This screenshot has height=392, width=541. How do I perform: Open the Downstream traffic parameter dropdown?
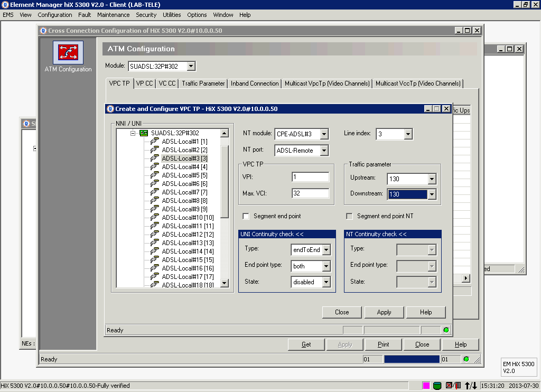[432, 194]
